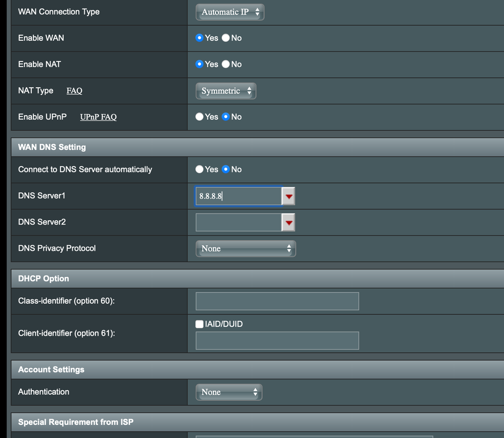Enable UPnP by selecting Yes
This screenshot has height=438, width=504.
[199, 117]
